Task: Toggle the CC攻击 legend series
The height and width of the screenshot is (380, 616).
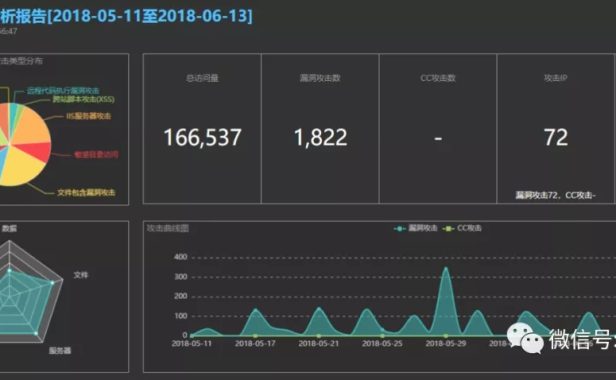Action: tap(462, 228)
